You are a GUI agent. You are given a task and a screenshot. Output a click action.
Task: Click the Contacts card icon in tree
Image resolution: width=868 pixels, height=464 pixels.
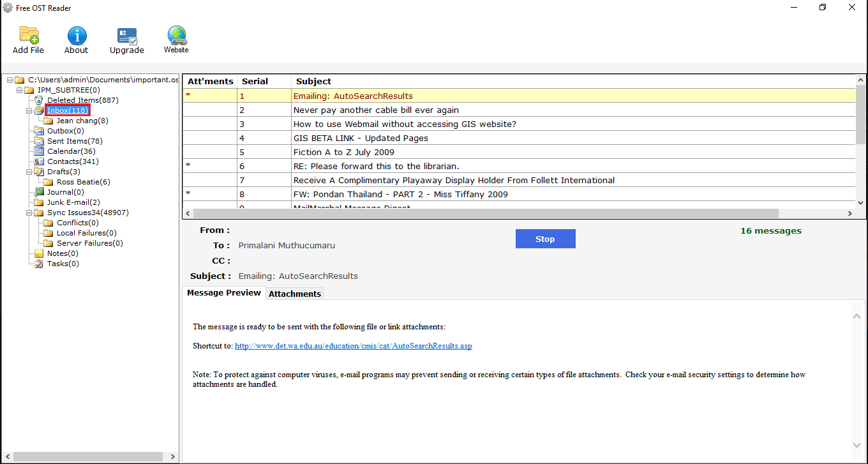coord(39,161)
